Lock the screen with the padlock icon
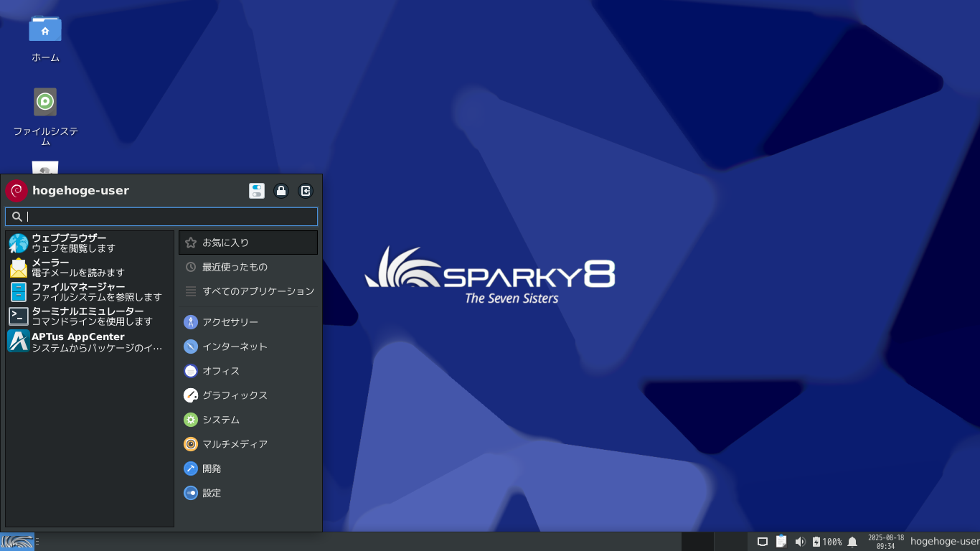Image resolution: width=980 pixels, height=551 pixels. (281, 191)
